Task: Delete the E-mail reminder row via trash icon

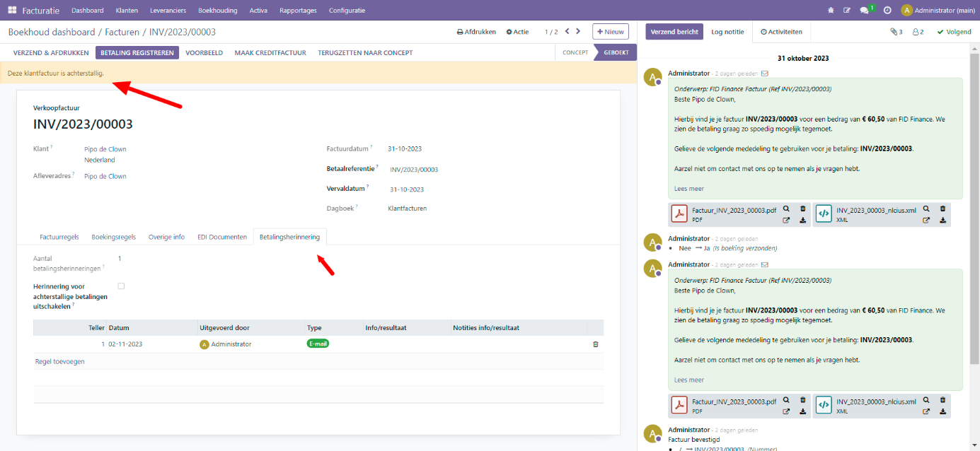Action: coord(595,344)
